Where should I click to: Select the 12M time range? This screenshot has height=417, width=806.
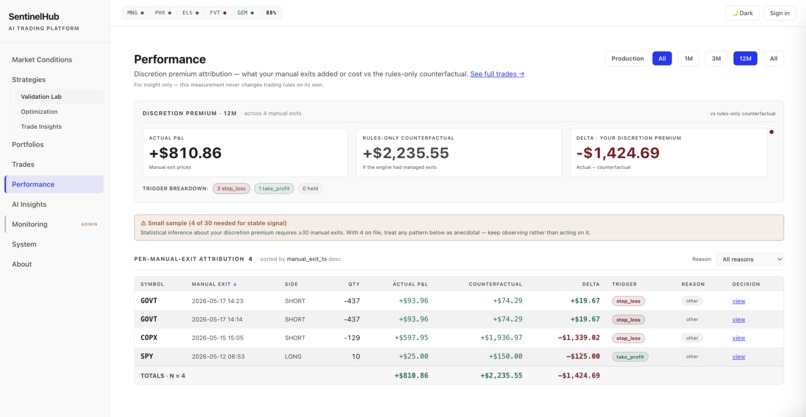745,59
